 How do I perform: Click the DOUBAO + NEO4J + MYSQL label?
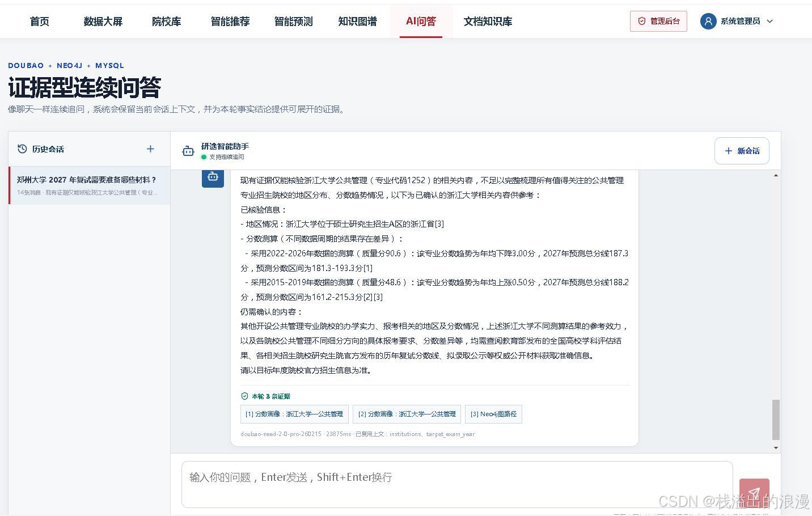pos(66,66)
